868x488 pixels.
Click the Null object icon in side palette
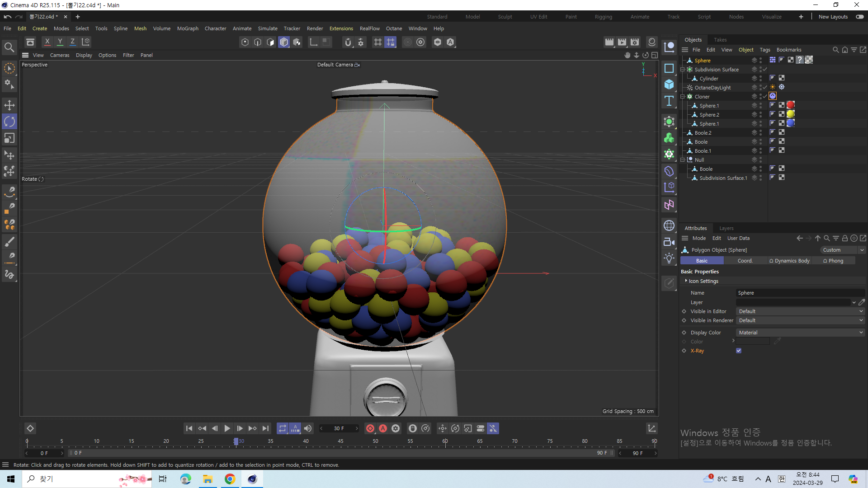(669, 47)
